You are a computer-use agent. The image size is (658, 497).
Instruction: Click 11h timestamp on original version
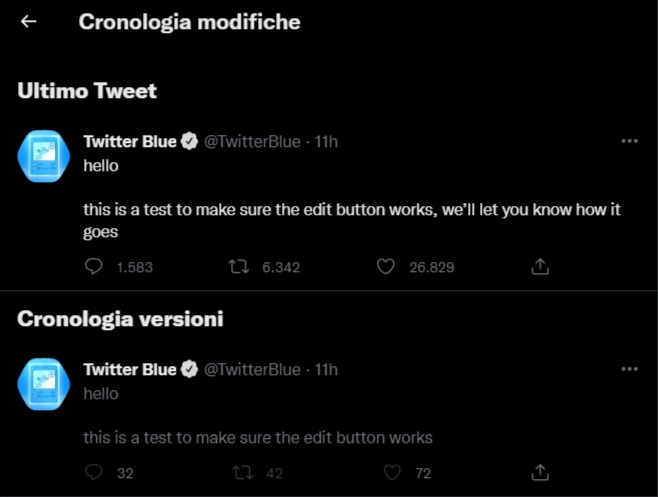(x=326, y=370)
